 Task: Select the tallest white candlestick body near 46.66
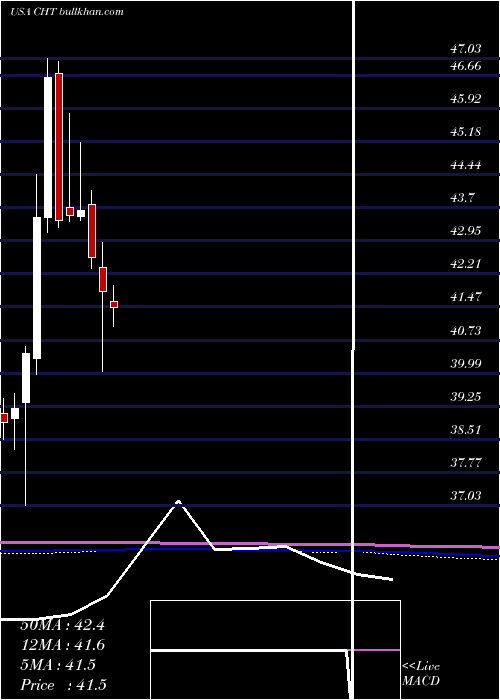coord(48,147)
